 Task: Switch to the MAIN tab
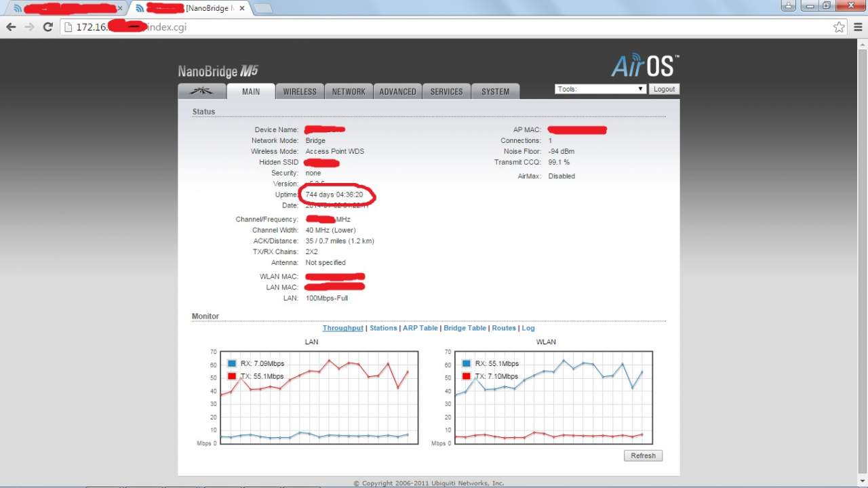[251, 91]
